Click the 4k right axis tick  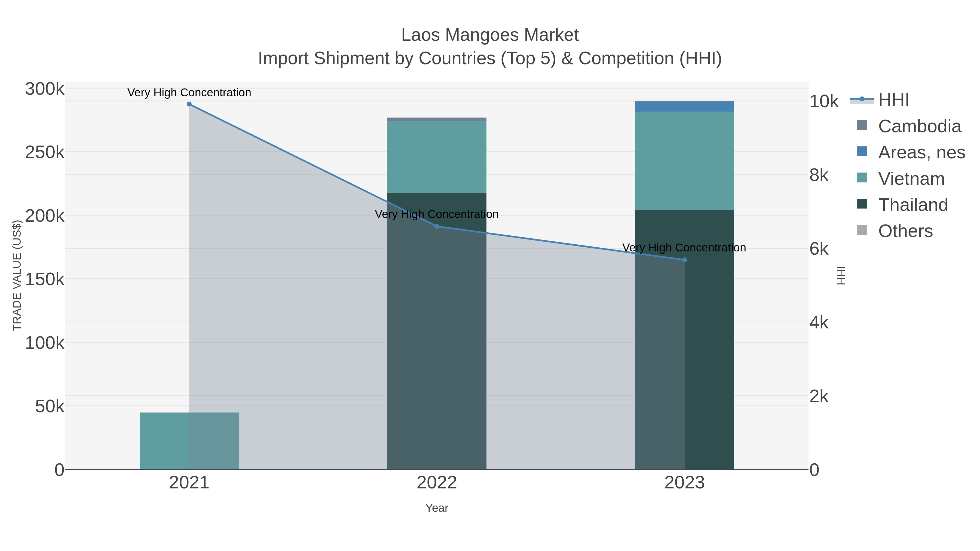point(819,323)
